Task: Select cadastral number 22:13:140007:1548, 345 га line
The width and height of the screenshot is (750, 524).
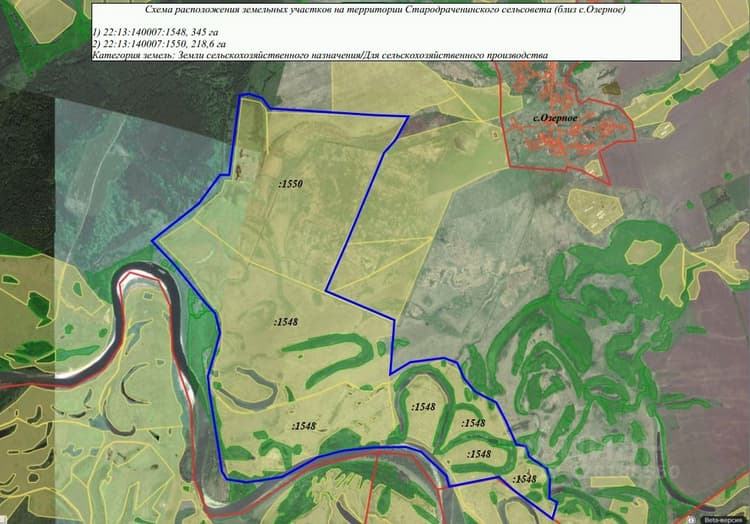Action: point(155,33)
